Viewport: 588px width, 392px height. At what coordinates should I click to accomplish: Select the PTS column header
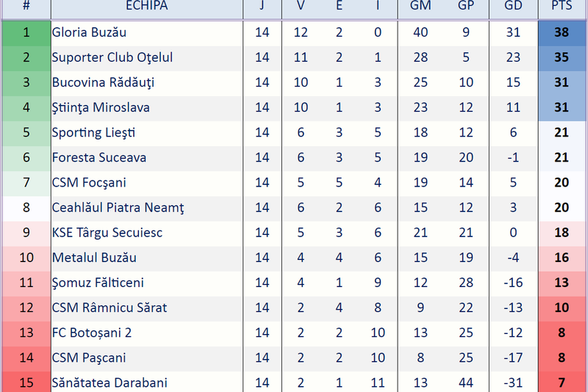coord(562,7)
